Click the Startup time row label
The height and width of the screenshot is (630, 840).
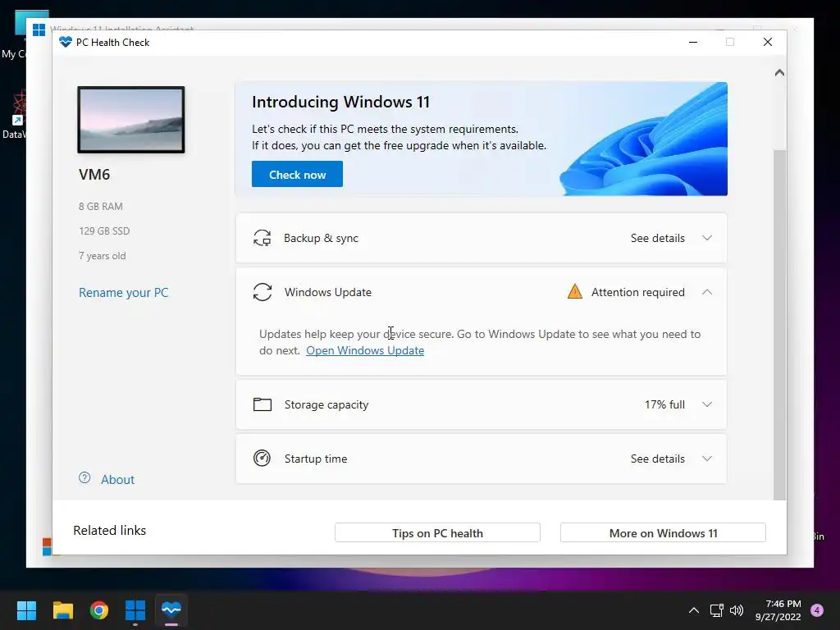pyautogui.click(x=316, y=459)
